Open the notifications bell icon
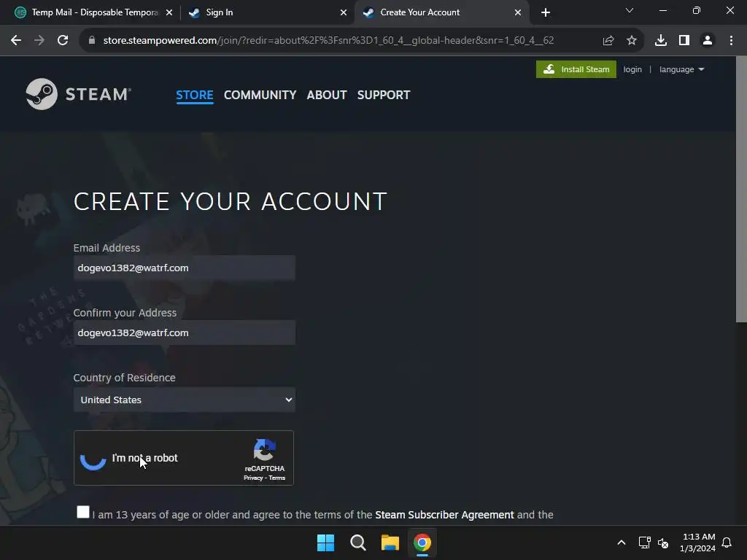Screen dimensions: 747x560 (727, 542)
